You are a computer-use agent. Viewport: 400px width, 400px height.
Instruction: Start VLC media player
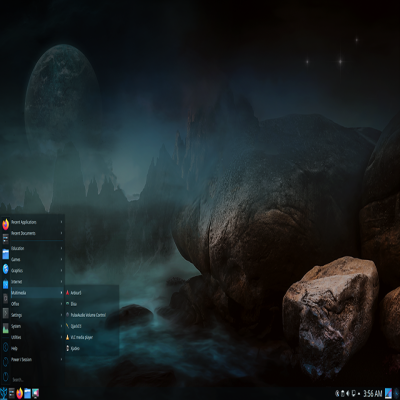pyautogui.click(x=92, y=337)
